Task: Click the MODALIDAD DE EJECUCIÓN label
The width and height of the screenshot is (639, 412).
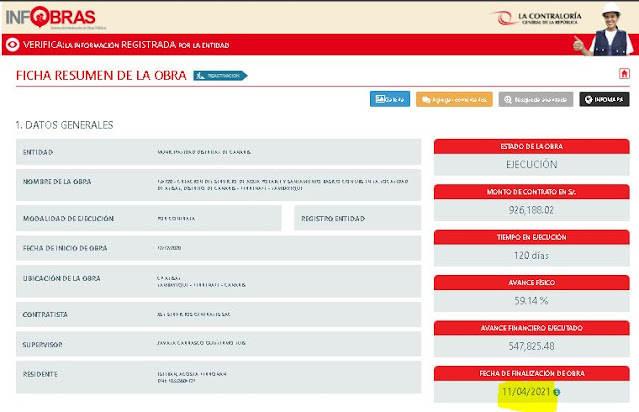Action: point(68,218)
